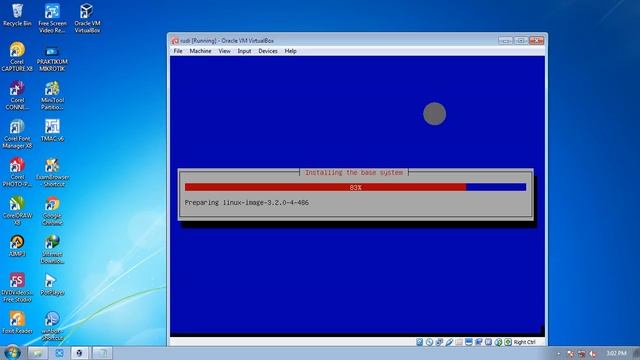Select the Internet Download Manager icon

click(52, 249)
